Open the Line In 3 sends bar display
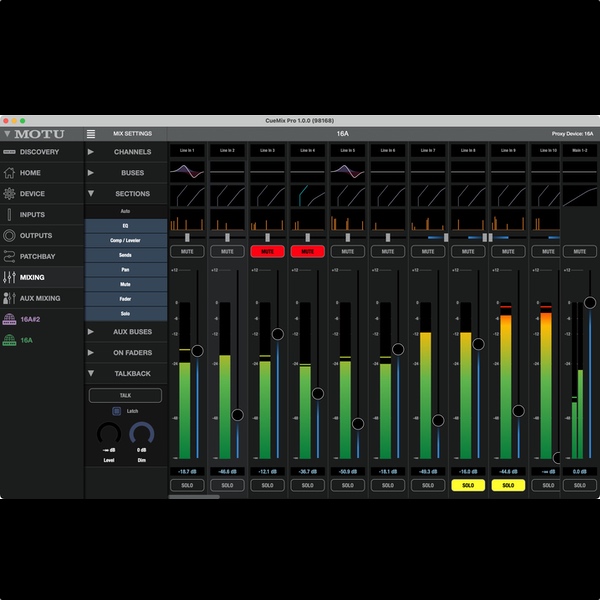Viewport: 600px width, 600px height. [x=267, y=220]
